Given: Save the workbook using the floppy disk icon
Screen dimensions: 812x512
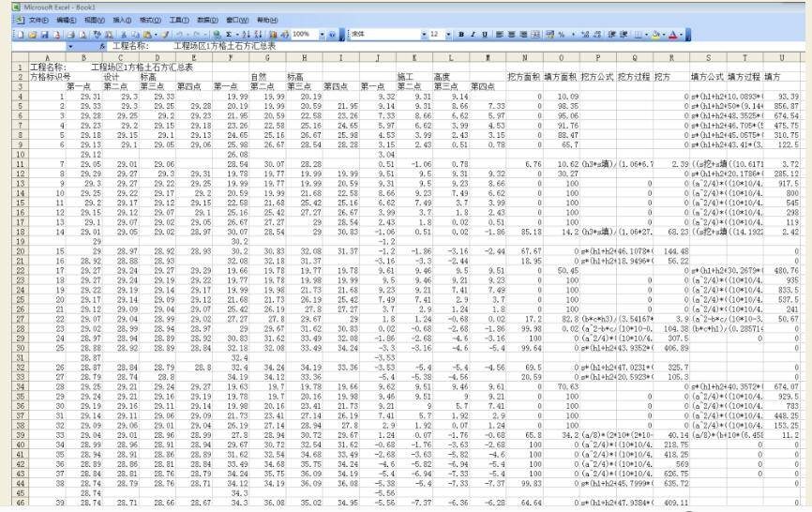Looking at the screenshot, I should tap(45, 35).
